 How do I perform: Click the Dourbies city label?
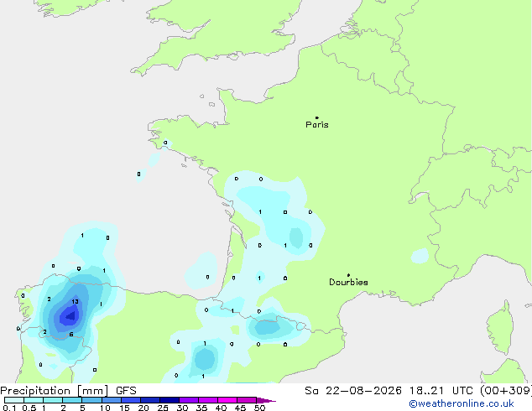(348, 282)
